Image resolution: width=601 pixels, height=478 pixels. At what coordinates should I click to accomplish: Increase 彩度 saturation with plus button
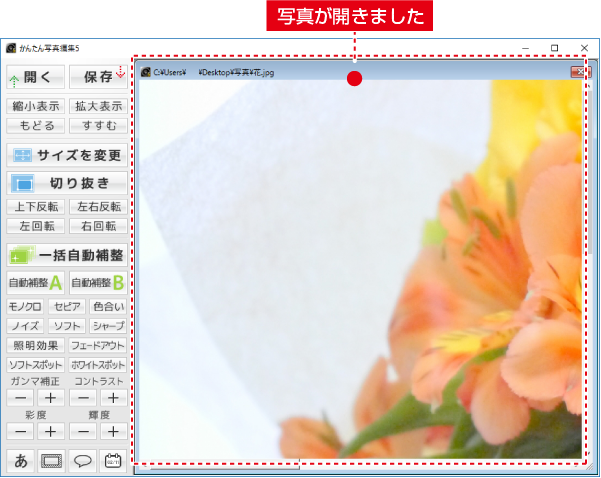tap(52, 431)
